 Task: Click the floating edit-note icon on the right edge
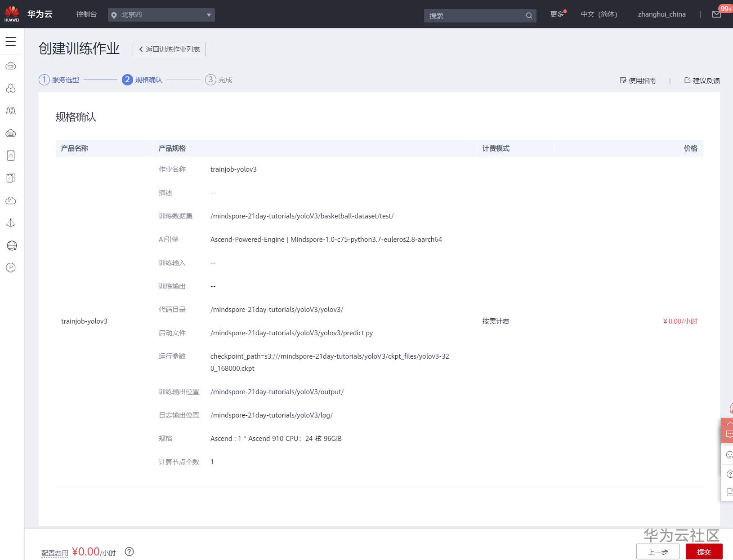(729, 492)
